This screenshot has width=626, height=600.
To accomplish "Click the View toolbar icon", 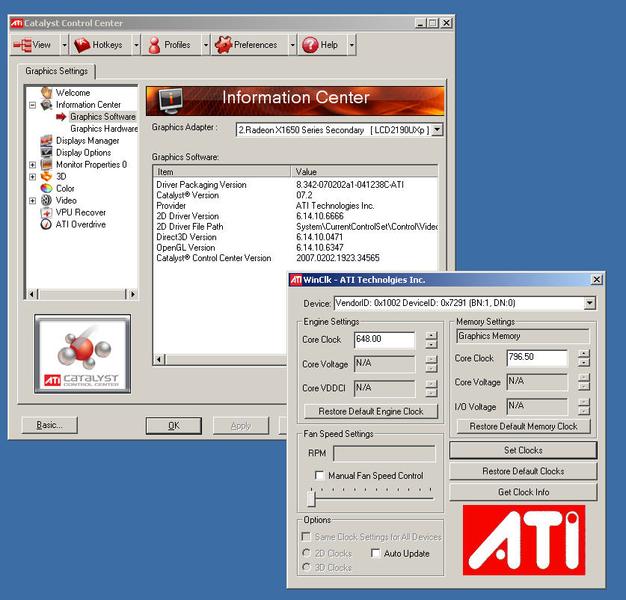I will [x=22, y=45].
